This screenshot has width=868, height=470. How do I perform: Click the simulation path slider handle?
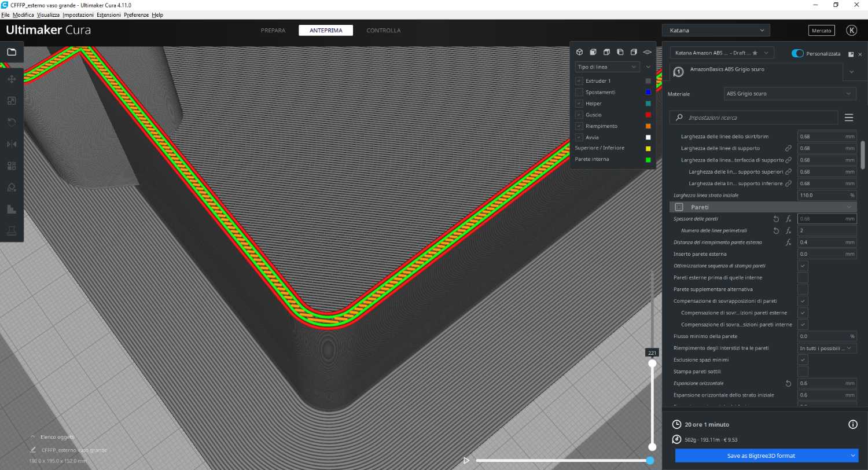click(650, 460)
